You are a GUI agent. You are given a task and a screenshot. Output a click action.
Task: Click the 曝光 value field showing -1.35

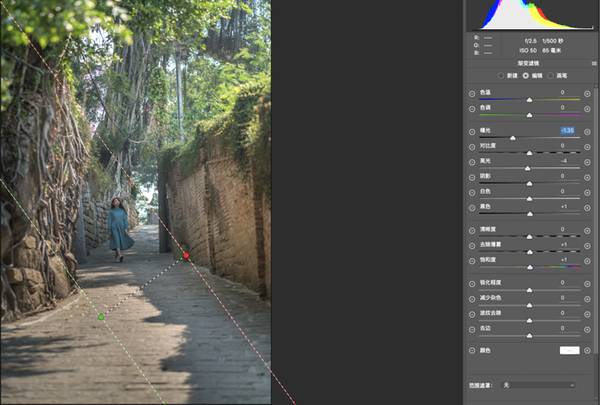tap(567, 131)
